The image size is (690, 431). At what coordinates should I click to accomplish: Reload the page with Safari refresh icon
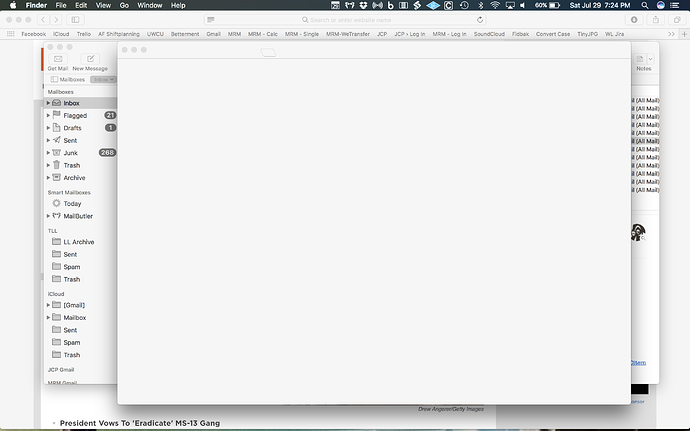[480, 20]
